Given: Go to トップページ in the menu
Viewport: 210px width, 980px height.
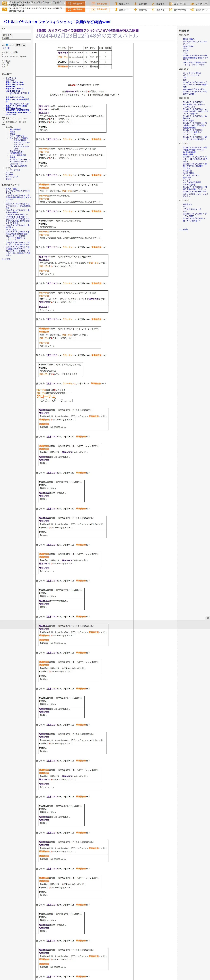Looking at the screenshot, I should pyautogui.click(x=11, y=78).
